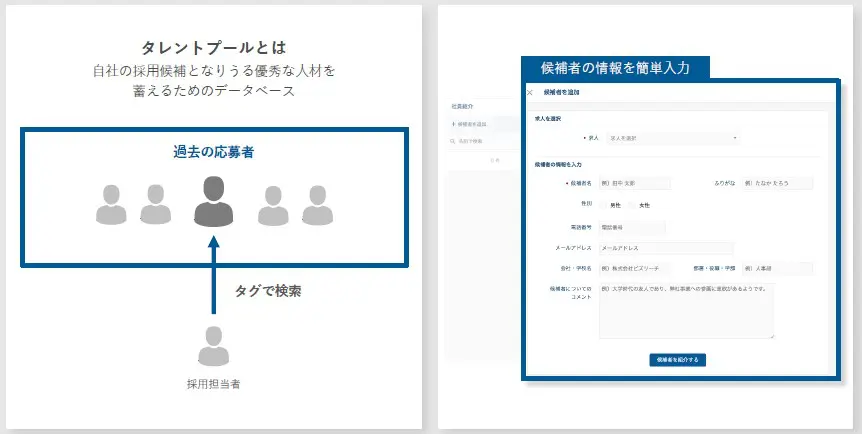
Task: Open the 求人を選択 dropdown
Action: point(667,138)
